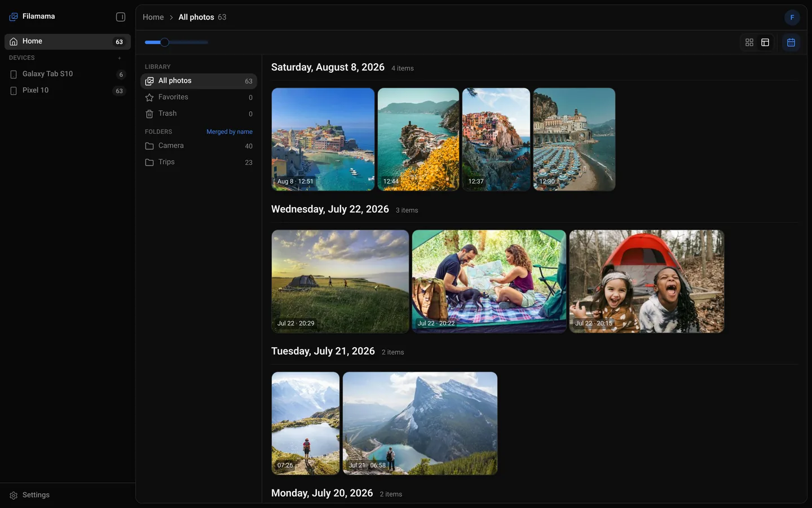Click the All photos breadcrumb
The width and height of the screenshot is (812, 508).
click(196, 17)
